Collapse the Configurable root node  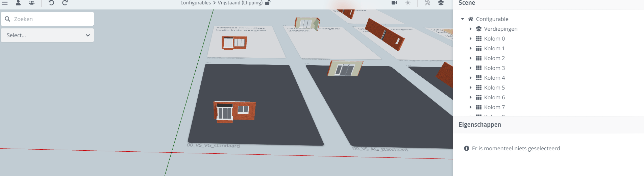point(463,19)
